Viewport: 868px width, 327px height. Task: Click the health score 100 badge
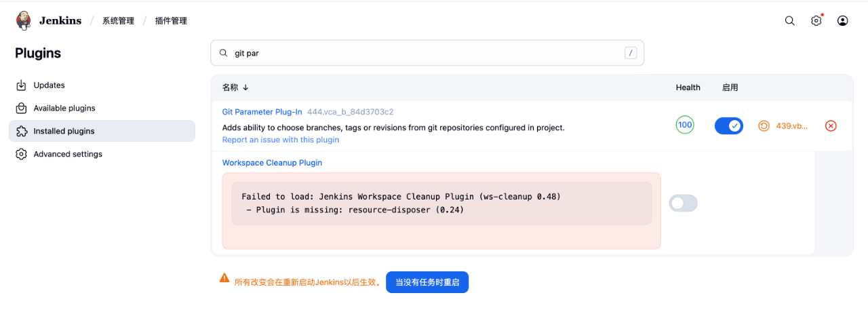pos(685,125)
